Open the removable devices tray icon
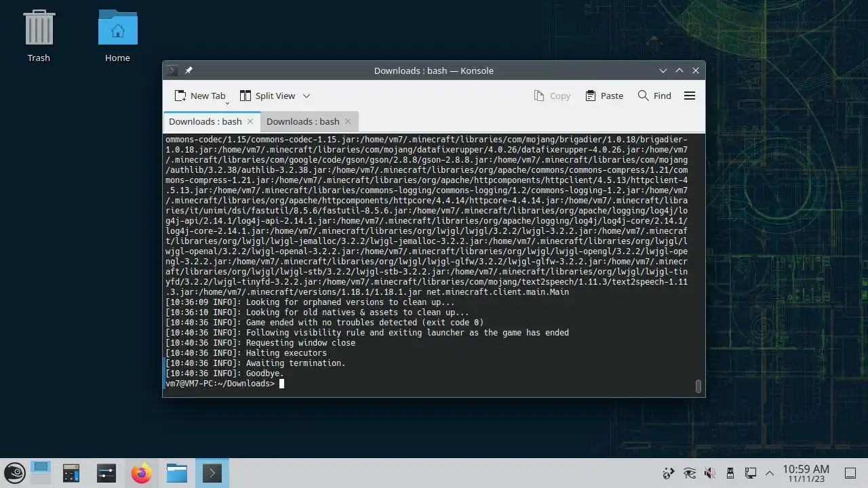The image size is (868, 488). pyautogui.click(x=730, y=473)
